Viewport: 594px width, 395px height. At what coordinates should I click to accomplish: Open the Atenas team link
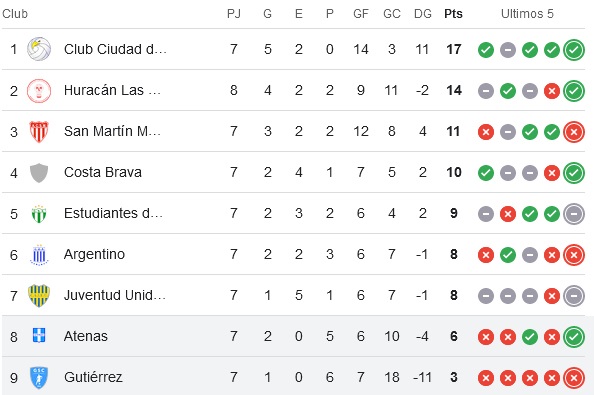tap(86, 336)
